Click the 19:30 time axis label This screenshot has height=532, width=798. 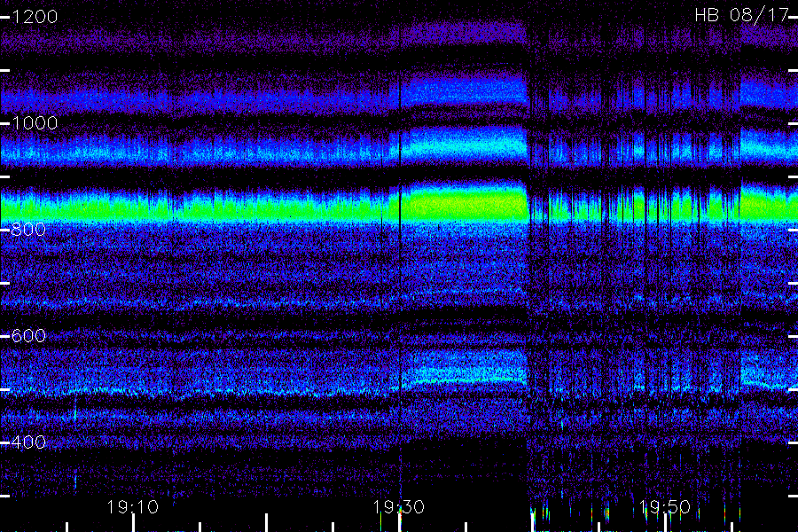(x=398, y=507)
